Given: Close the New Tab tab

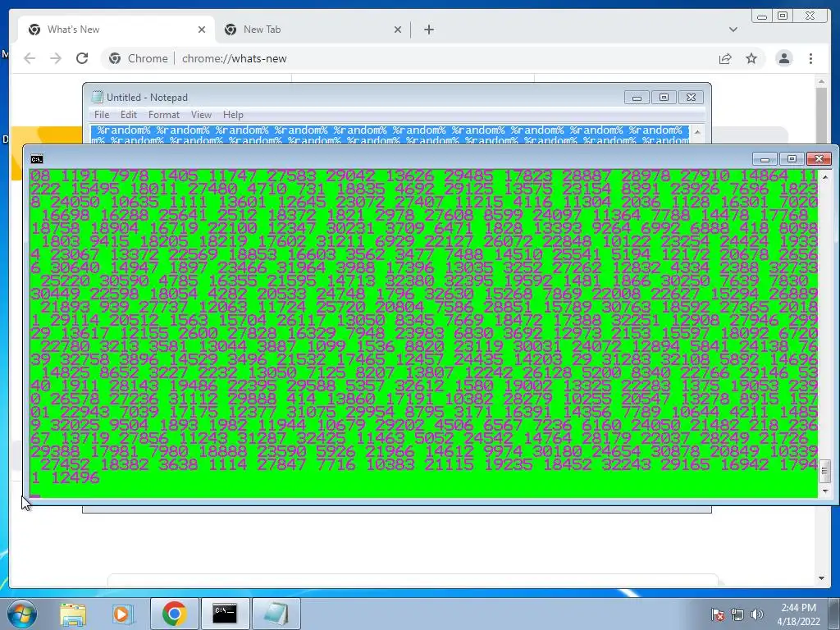Looking at the screenshot, I should pyautogui.click(x=398, y=30).
